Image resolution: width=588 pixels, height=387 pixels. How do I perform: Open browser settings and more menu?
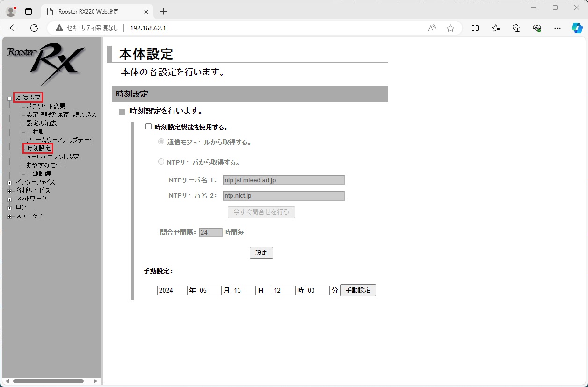(x=557, y=28)
